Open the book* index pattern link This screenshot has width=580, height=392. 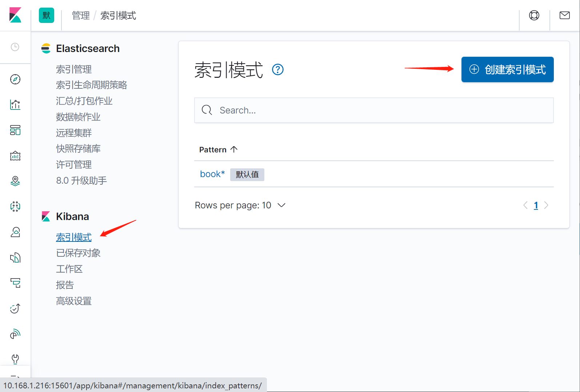(x=212, y=174)
